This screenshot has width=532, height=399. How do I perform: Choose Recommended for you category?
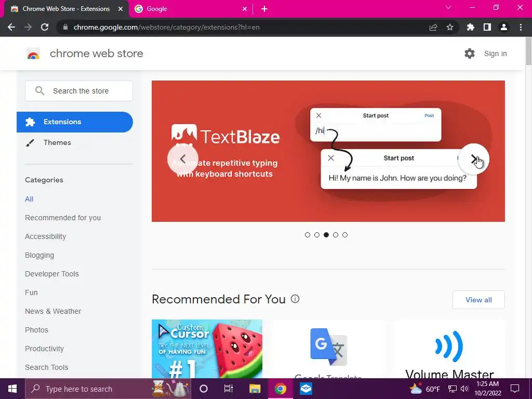coord(63,218)
